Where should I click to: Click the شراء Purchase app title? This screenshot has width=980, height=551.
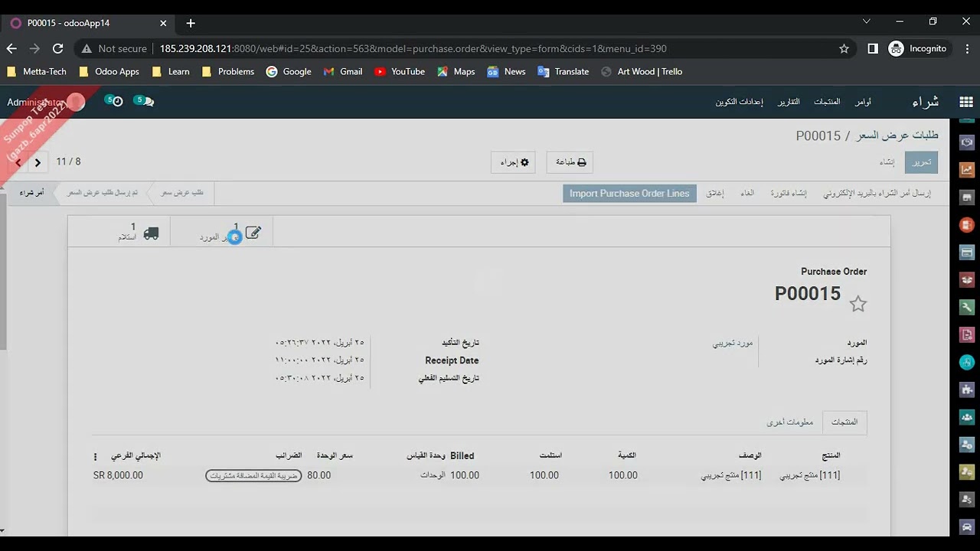click(x=926, y=102)
